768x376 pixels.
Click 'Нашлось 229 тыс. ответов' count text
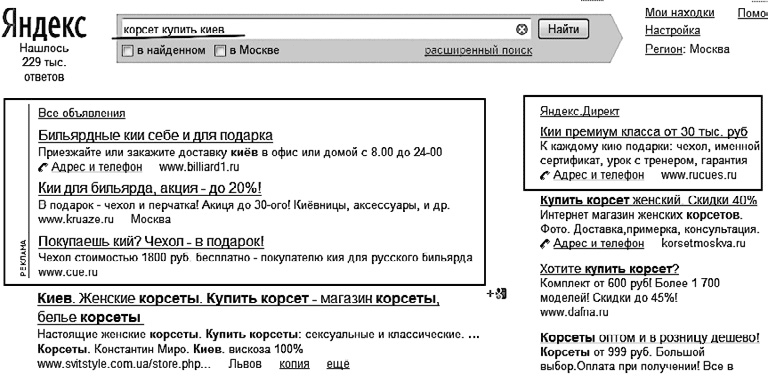[x=44, y=63]
